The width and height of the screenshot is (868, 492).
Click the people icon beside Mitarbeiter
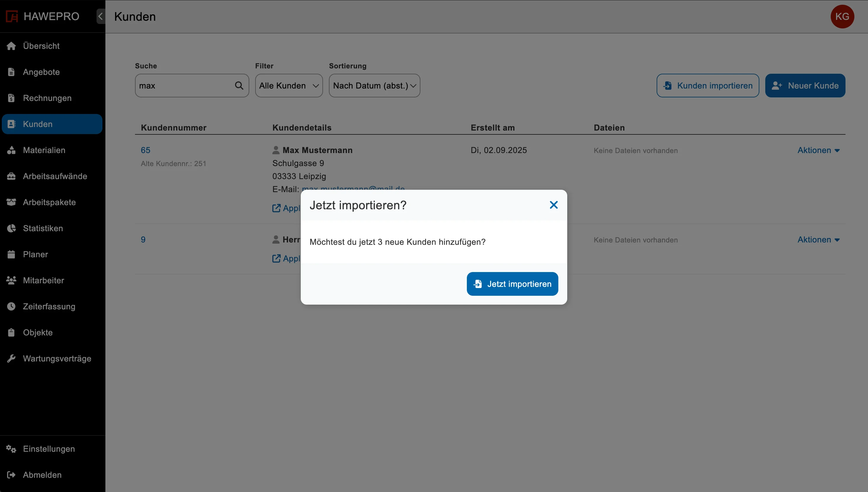click(11, 280)
